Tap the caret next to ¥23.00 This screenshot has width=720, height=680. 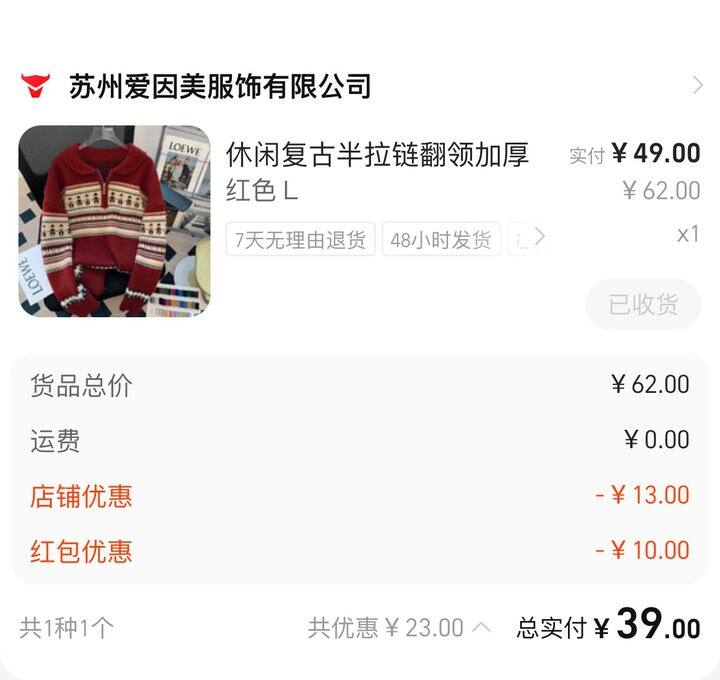coord(481,626)
